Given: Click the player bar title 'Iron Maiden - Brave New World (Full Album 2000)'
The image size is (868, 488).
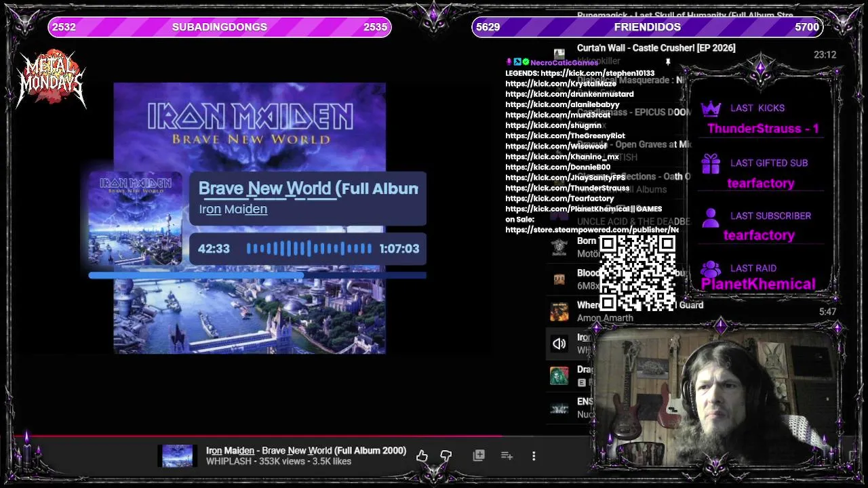Looking at the screenshot, I should [x=306, y=451].
